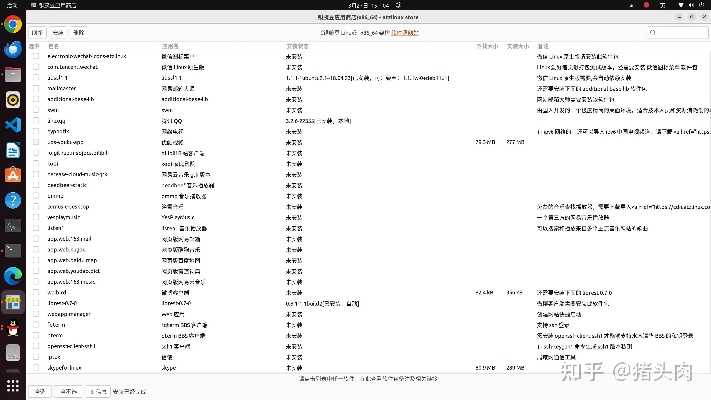711x400 pixels.
Task: Open the Help question-mark dock icon
Action: click(x=13, y=200)
